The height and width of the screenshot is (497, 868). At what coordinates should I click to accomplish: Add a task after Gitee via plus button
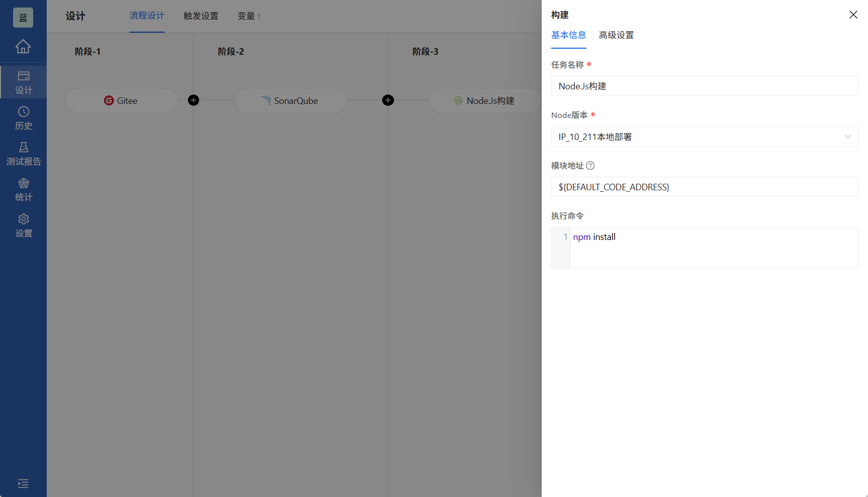tap(193, 100)
